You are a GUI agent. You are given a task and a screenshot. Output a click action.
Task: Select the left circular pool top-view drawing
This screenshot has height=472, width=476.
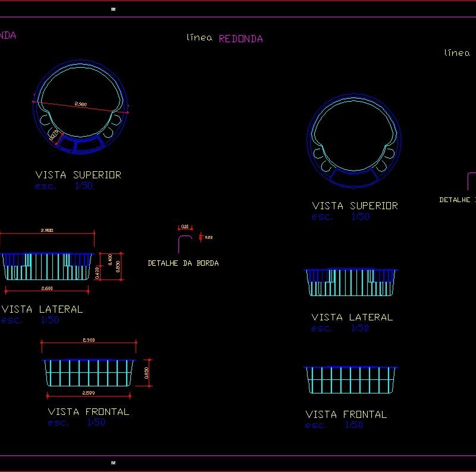click(80, 107)
